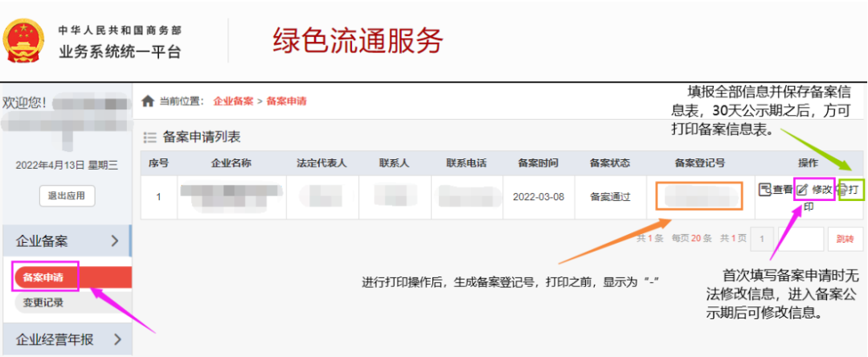Open 变更记录 in the sidebar menu
The height and width of the screenshot is (357, 868).
44,302
